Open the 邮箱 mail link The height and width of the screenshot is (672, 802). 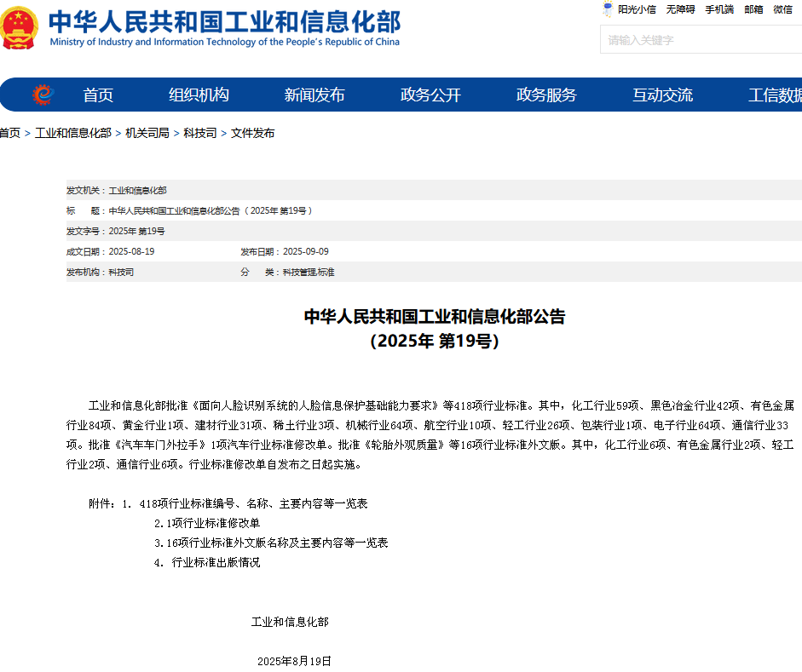point(753,9)
